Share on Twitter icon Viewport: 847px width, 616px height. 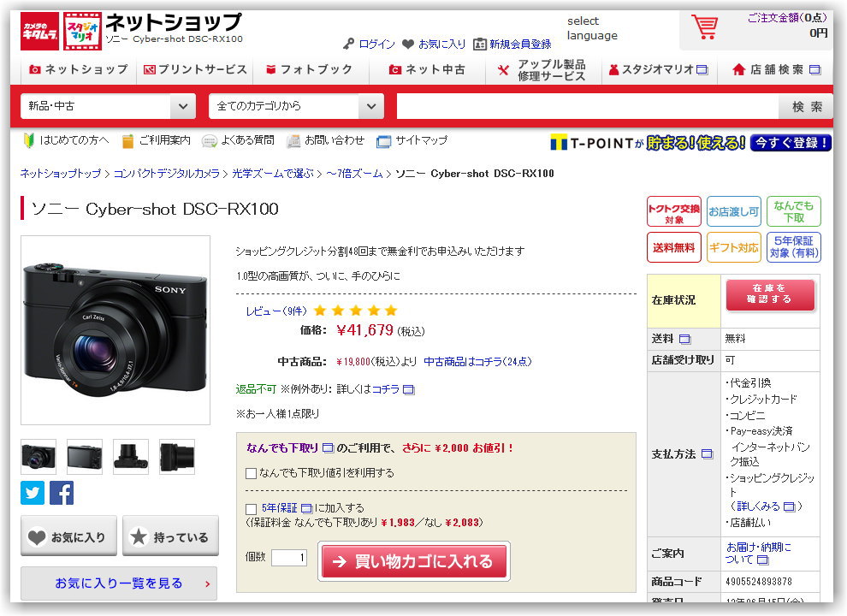pos(33,492)
